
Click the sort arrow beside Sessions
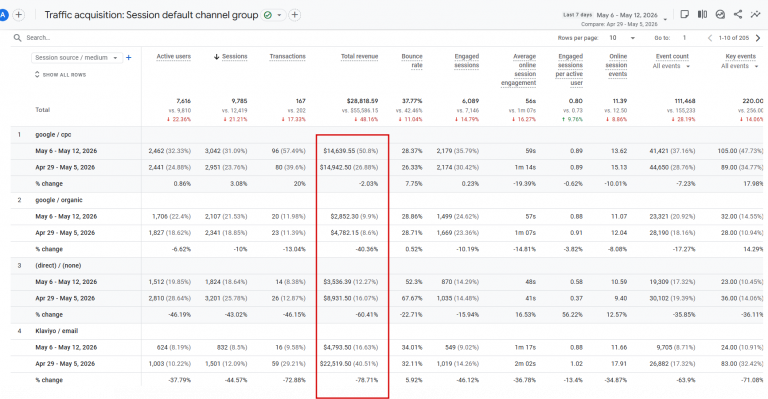pos(216,57)
